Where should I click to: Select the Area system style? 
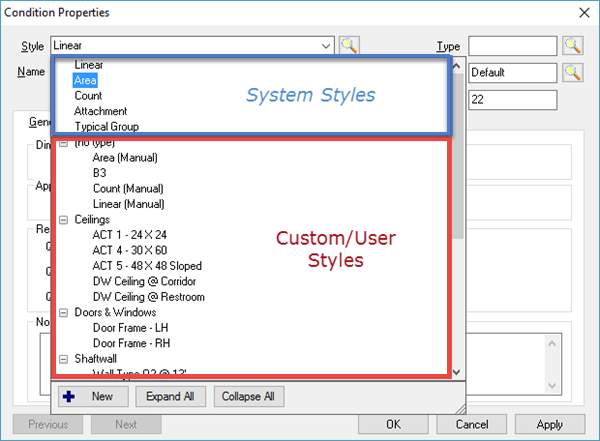[85, 80]
